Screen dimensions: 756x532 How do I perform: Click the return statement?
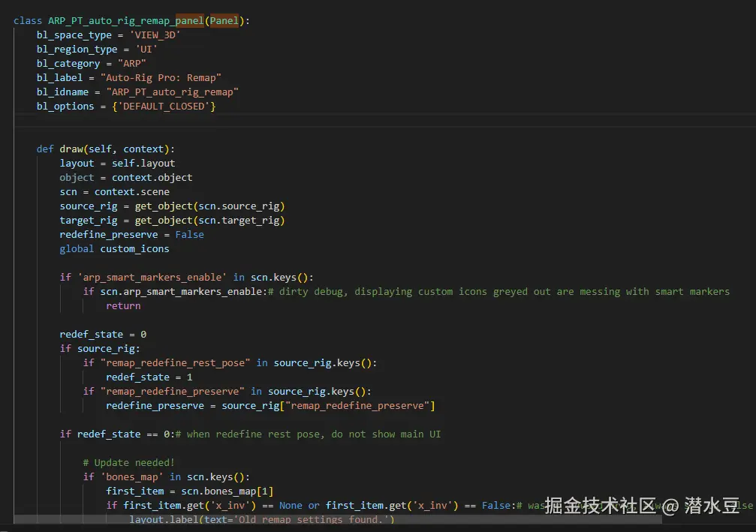[123, 306]
